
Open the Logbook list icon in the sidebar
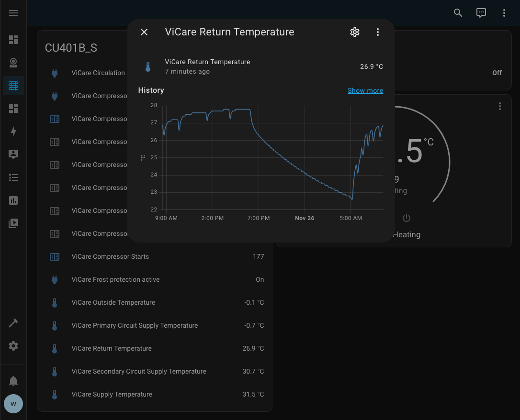(x=13, y=177)
